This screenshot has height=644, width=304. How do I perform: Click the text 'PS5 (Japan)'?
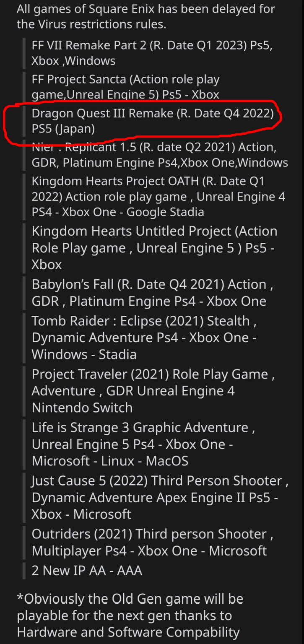click(63, 129)
